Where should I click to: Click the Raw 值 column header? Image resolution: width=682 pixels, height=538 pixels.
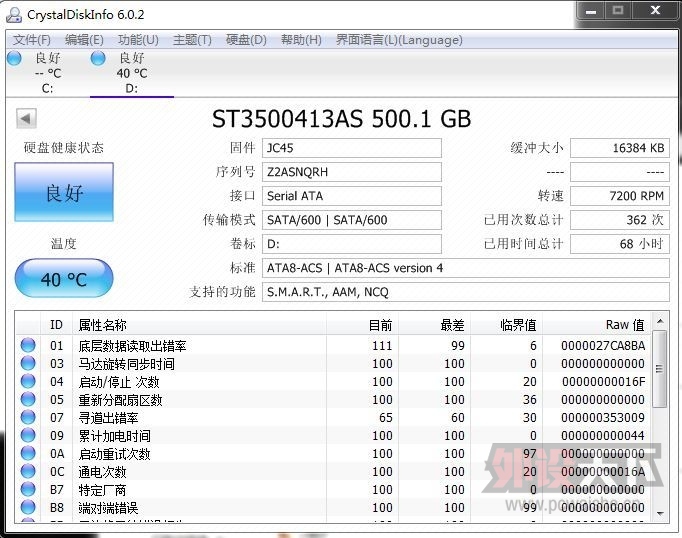[x=596, y=325]
